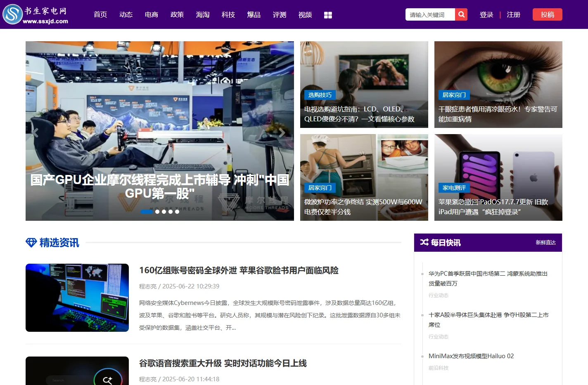
Task: Click 程志亮 / 2025-06-20 11:44:18 byline
Action: pos(179,379)
